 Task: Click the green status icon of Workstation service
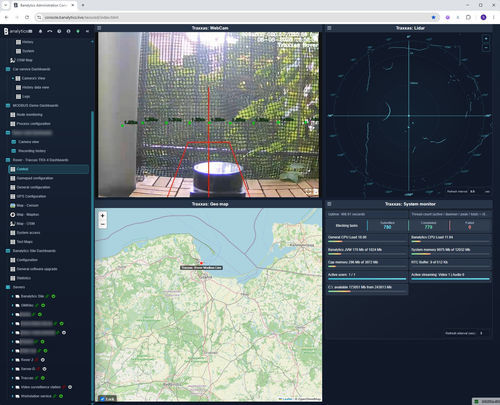[61, 396]
